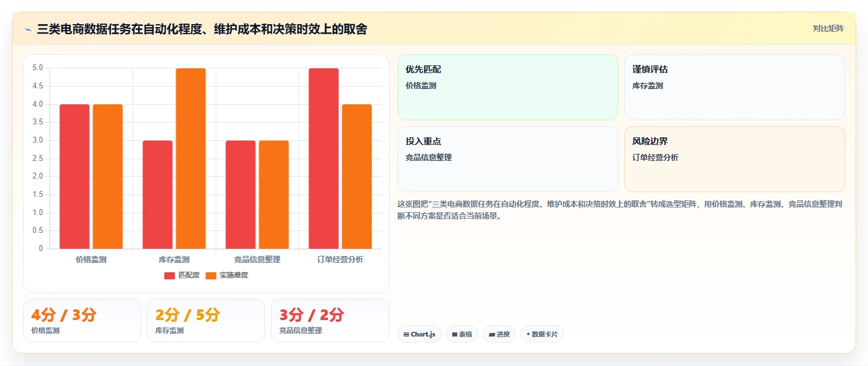
Task: Click the 库存监测 caption under 2分 / 5分
Action: point(169,331)
